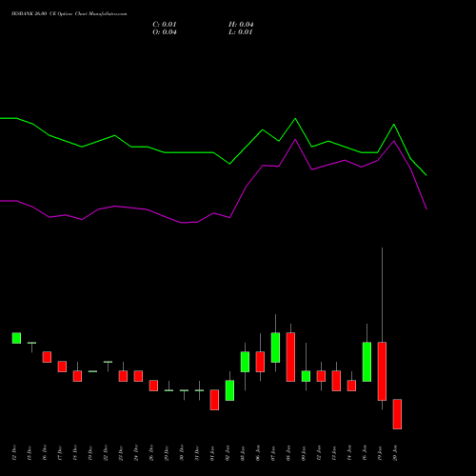
Task: Click the 14 Jan date label
Action: click(x=349, y=453)
